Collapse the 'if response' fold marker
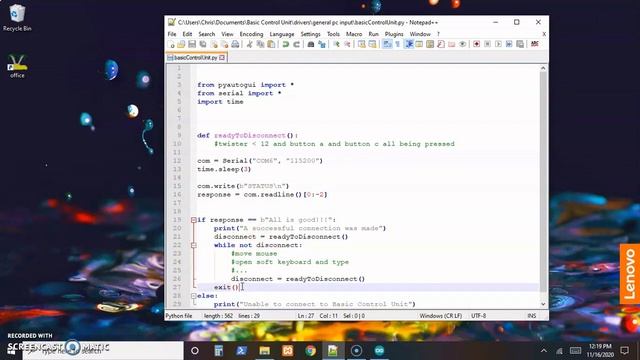The width and height of the screenshot is (640, 360). pos(193,220)
